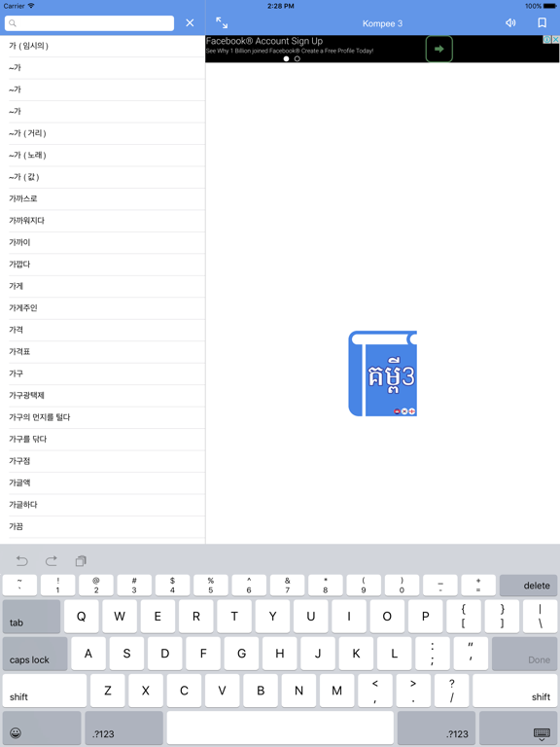This screenshot has width=560, height=747.
Task: Tap the G key
Action: 241,654
